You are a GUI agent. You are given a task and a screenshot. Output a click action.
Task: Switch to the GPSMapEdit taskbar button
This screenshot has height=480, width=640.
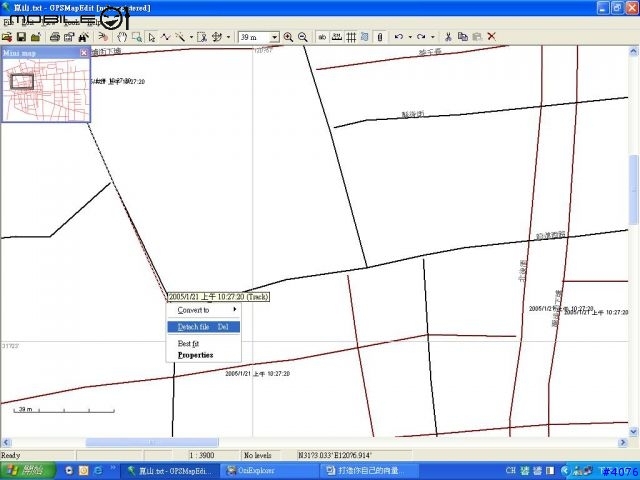point(171,471)
